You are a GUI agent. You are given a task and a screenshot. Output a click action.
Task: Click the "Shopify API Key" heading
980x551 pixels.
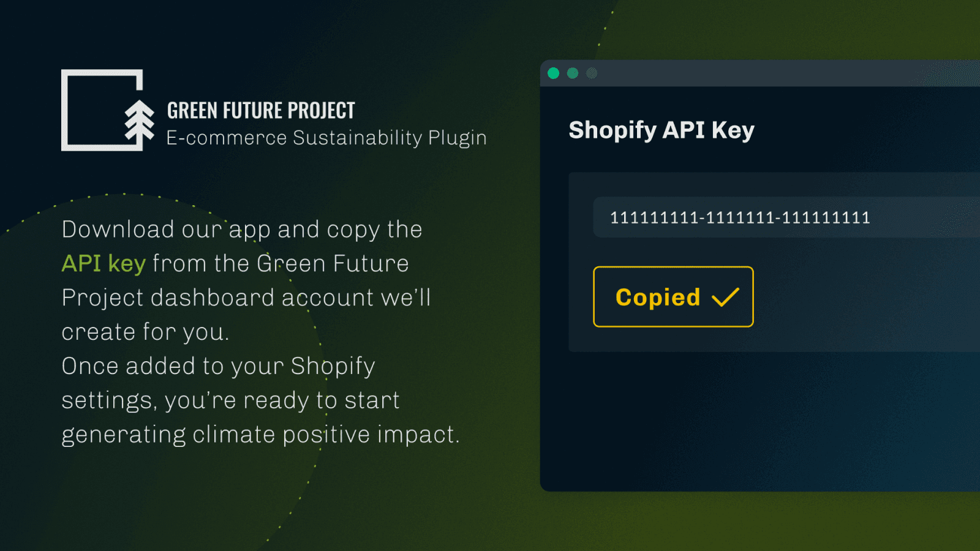tap(661, 130)
